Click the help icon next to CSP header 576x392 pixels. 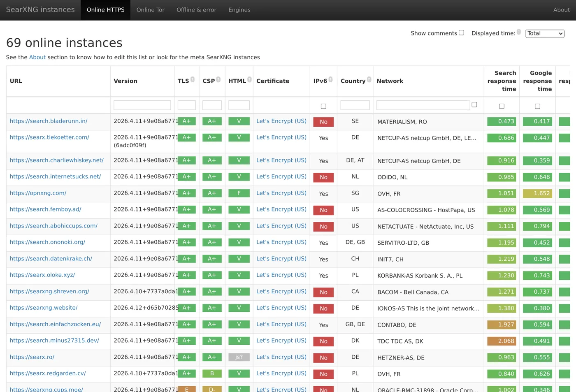(218, 79)
